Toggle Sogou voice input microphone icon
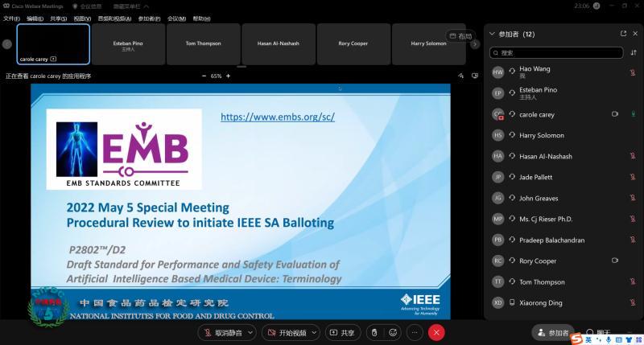This screenshot has height=345, width=644. tap(609, 339)
